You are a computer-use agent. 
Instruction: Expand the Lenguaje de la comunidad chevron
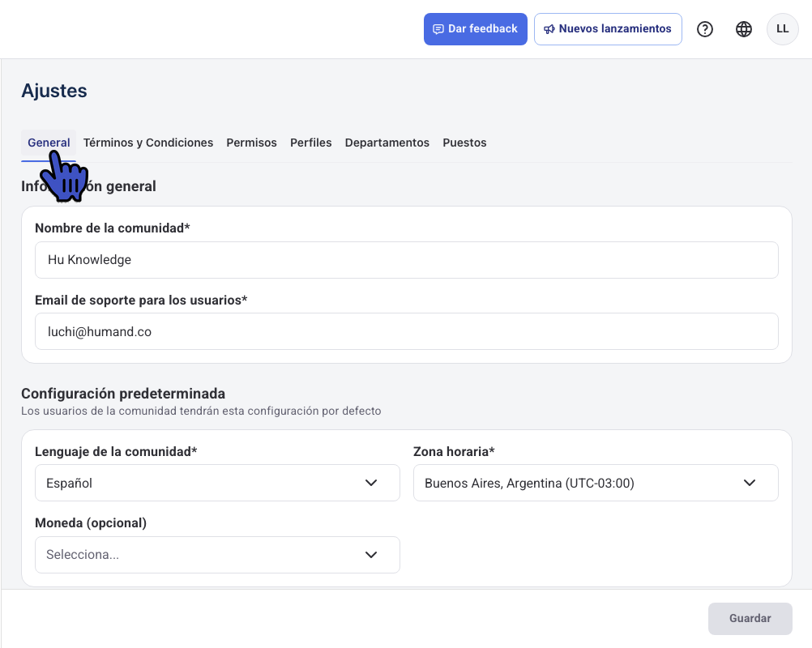[x=371, y=483]
